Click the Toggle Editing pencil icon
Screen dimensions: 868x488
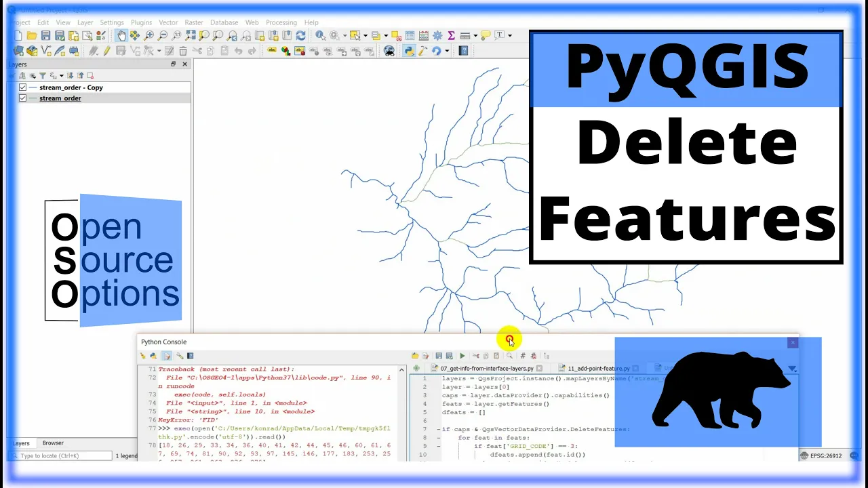coord(107,50)
